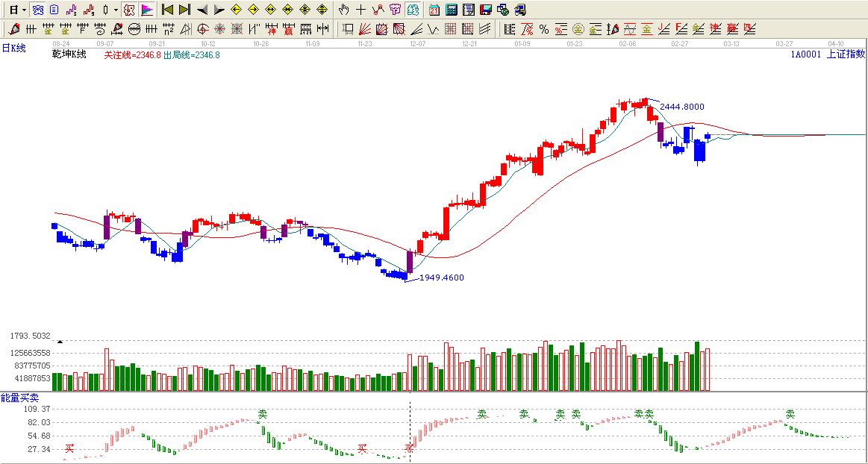Image resolution: width=868 pixels, height=464 pixels.
Task: Click the small triangle above volume bars
Action: tap(60, 341)
